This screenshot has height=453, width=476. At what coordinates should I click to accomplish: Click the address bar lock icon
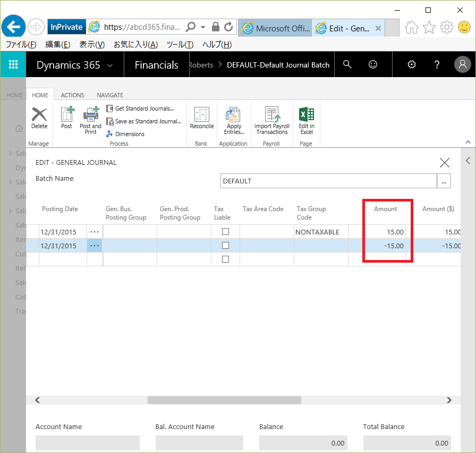tap(216, 27)
